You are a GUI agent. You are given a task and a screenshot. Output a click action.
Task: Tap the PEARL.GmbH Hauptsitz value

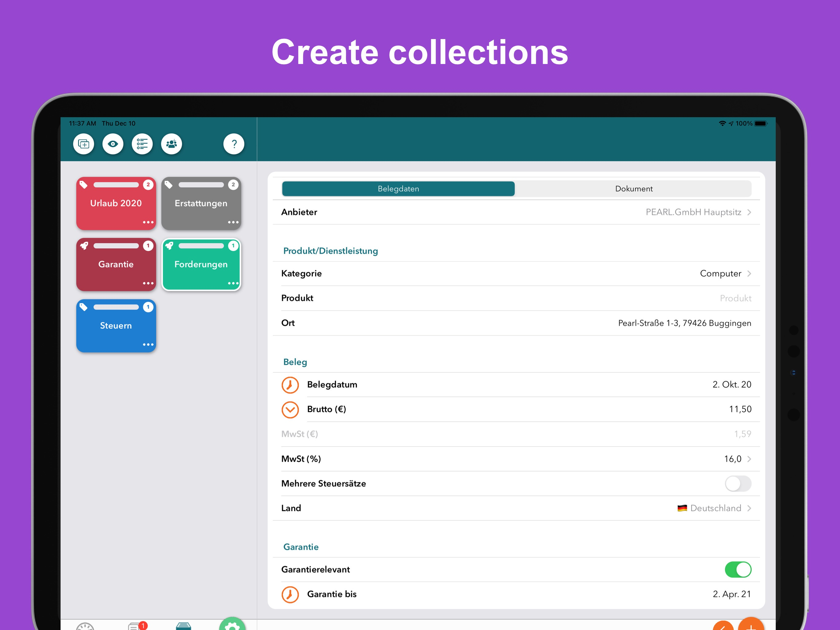693,212
